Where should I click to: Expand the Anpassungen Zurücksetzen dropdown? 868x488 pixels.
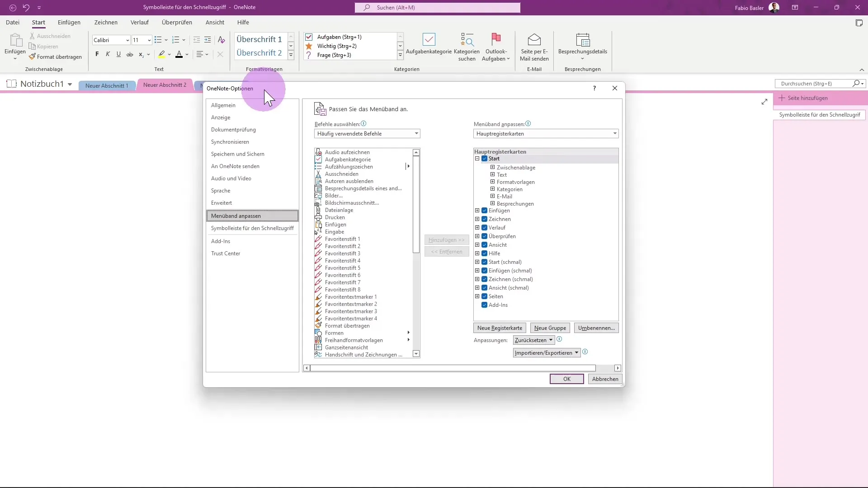point(551,340)
